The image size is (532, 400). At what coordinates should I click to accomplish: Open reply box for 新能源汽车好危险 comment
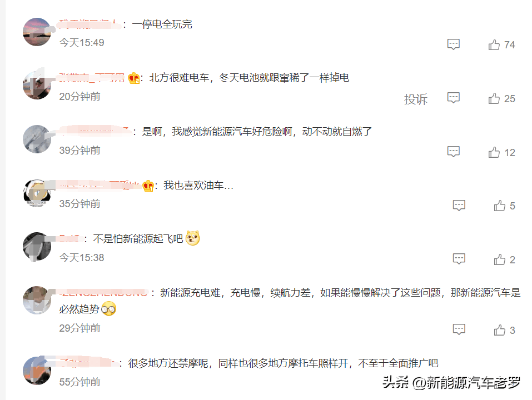pyautogui.click(x=453, y=152)
